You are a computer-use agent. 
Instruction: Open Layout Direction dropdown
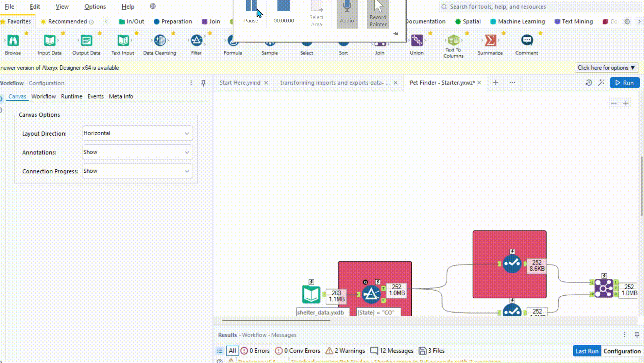click(x=137, y=133)
